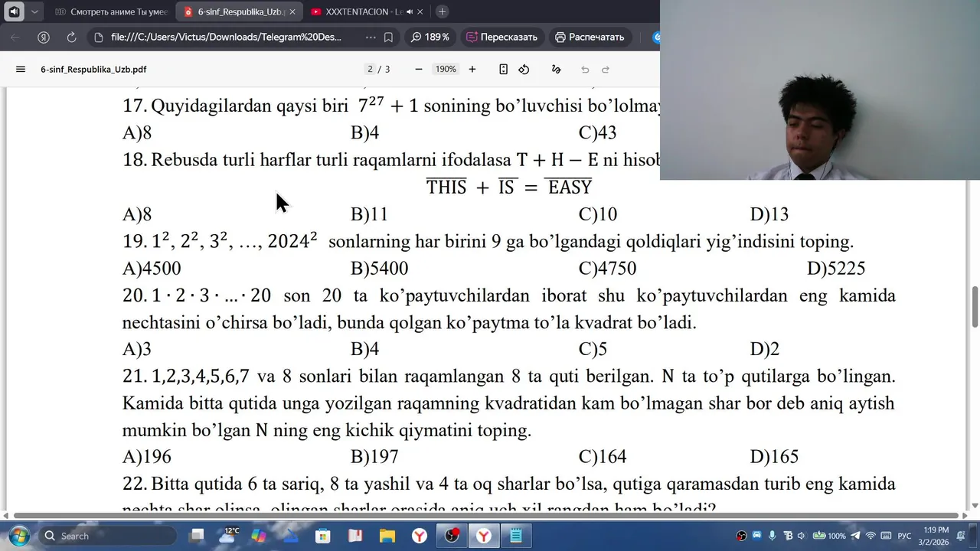
Task: Undo the last PDF annotation
Action: [x=585, y=69]
